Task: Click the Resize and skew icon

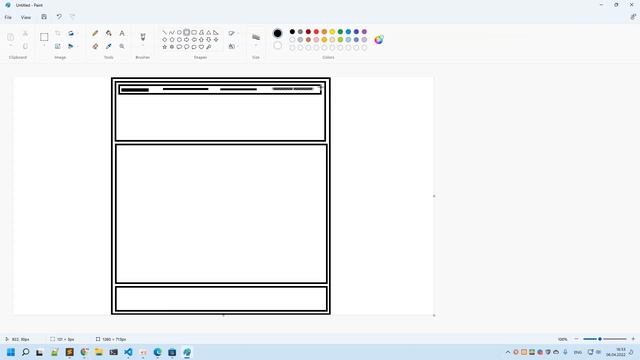Action: tap(58, 46)
